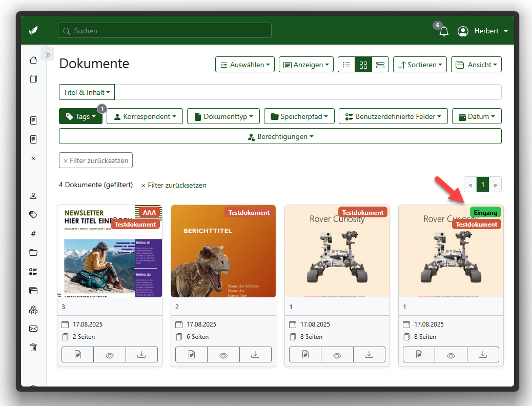Open the trash icon in sidebar
The width and height of the screenshot is (532, 406).
(33, 347)
